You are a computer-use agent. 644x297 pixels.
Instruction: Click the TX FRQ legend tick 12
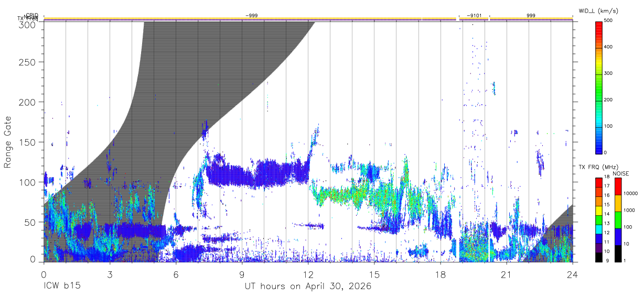coord(607,233)
